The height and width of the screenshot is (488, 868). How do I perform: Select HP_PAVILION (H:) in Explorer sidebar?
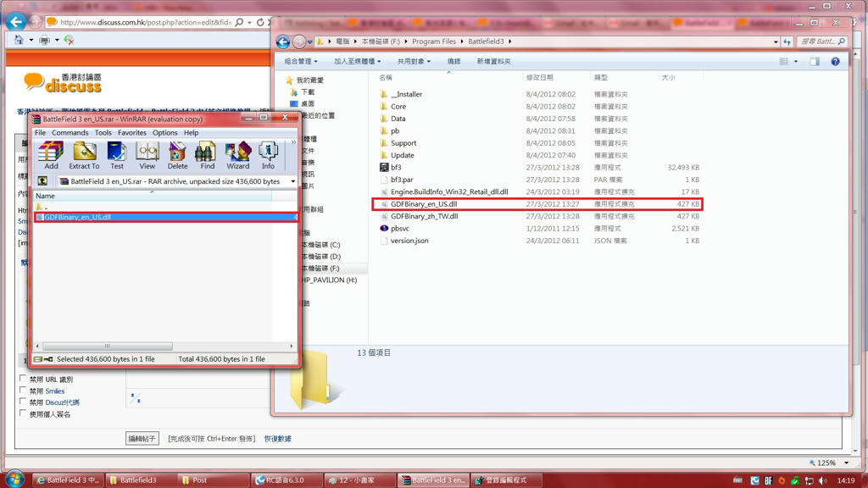(329, 280)
